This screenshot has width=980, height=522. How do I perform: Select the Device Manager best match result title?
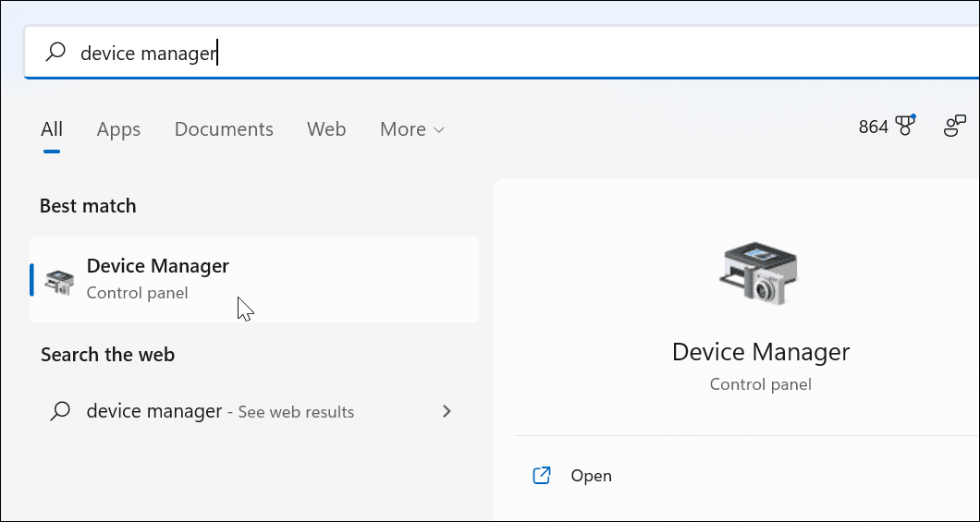158,266
